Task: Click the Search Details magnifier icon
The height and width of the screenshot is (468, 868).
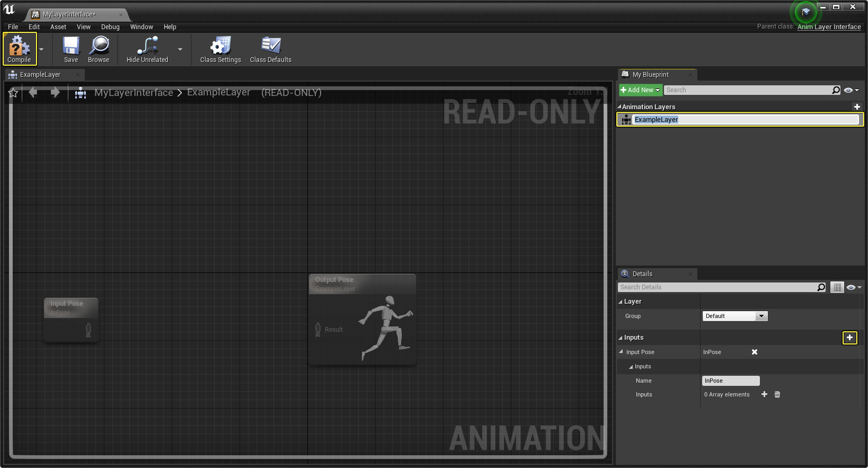Action: [x=821, y=287]
